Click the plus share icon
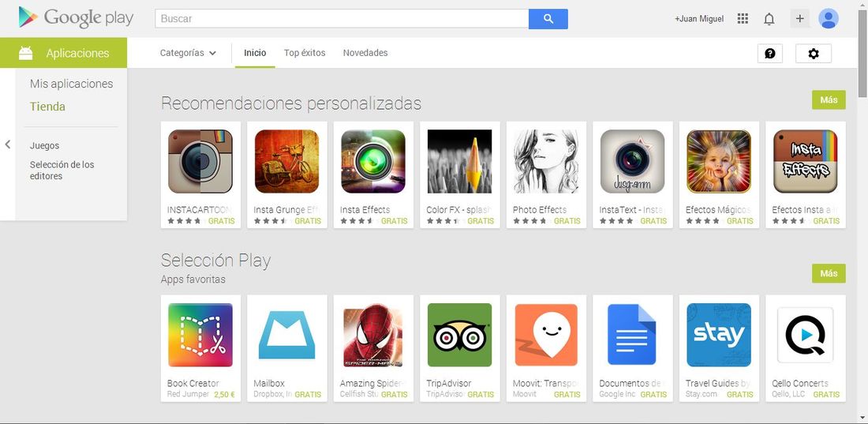This screenshot has height=424, width=868. tap(799, 19)
